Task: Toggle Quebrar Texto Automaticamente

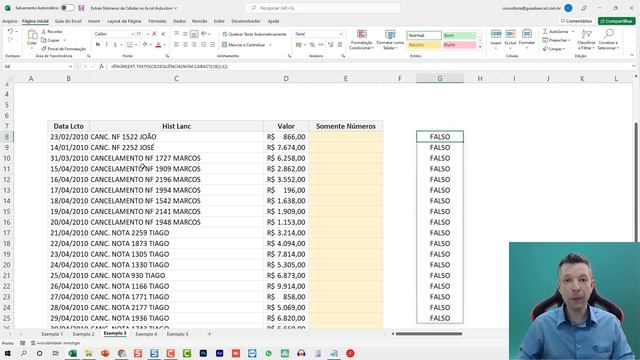Action: click(254, 34)
